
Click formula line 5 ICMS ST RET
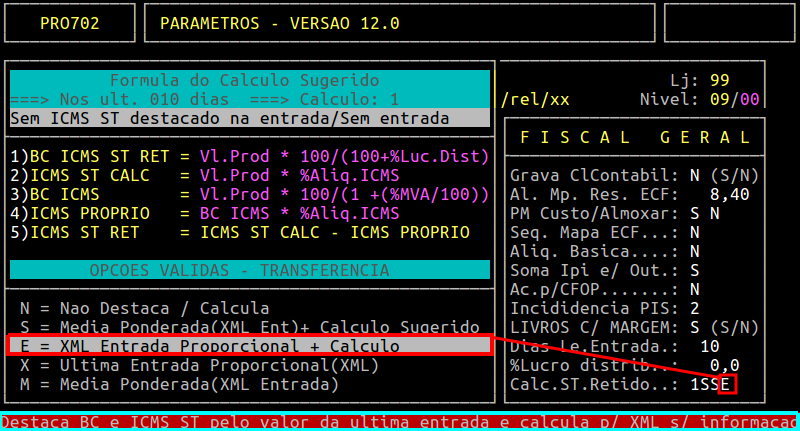click(240, 232)
